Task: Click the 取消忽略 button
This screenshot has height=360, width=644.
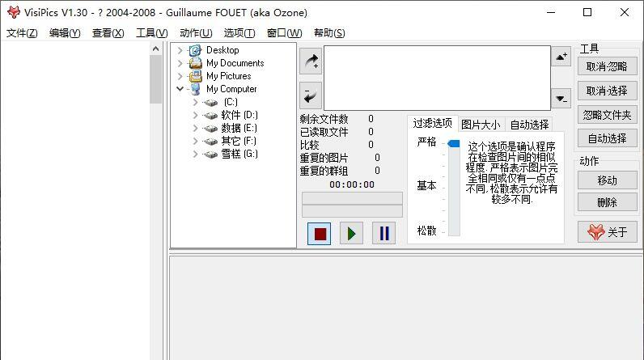Action: coord(607,66)
